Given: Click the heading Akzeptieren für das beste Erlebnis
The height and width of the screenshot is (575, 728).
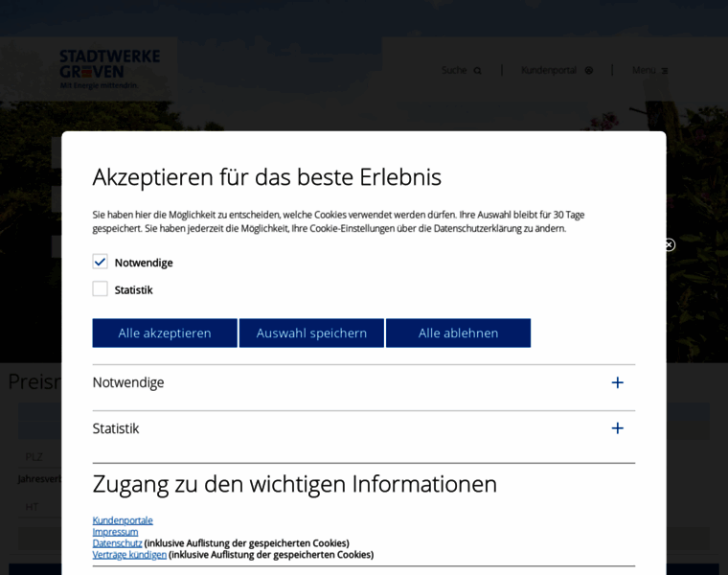Looking at the screenshot, I should [267, 177].
